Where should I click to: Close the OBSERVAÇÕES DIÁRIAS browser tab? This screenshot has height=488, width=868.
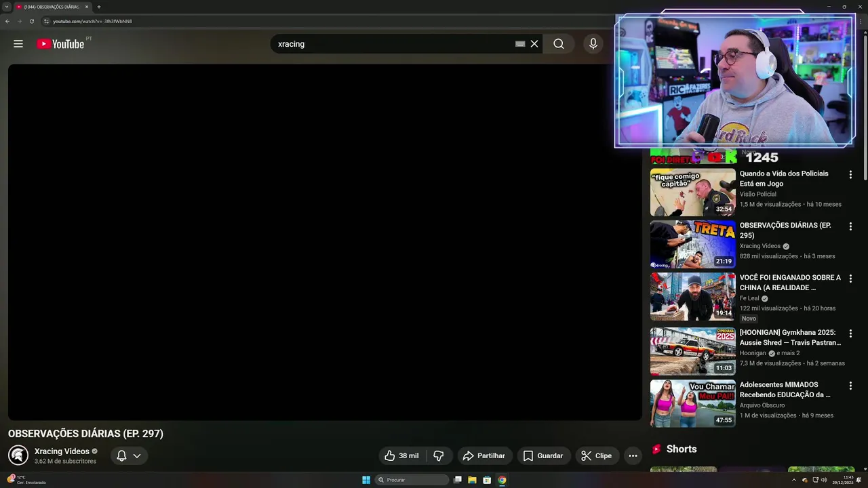click(87, 7)
